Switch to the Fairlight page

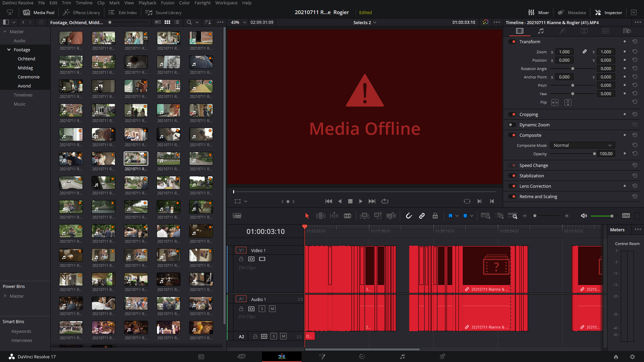point(402,357)
